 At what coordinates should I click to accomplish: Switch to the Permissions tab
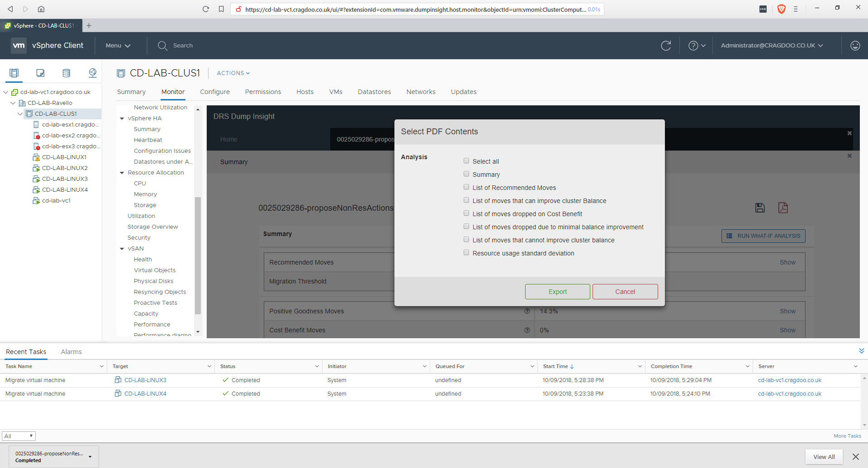(x=263, y=92)
